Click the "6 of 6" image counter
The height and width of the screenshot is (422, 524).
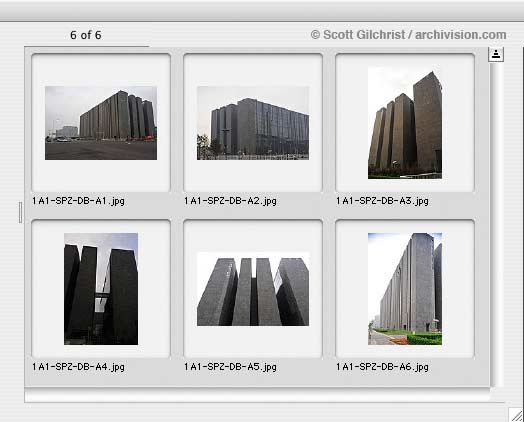pos(86,35)
